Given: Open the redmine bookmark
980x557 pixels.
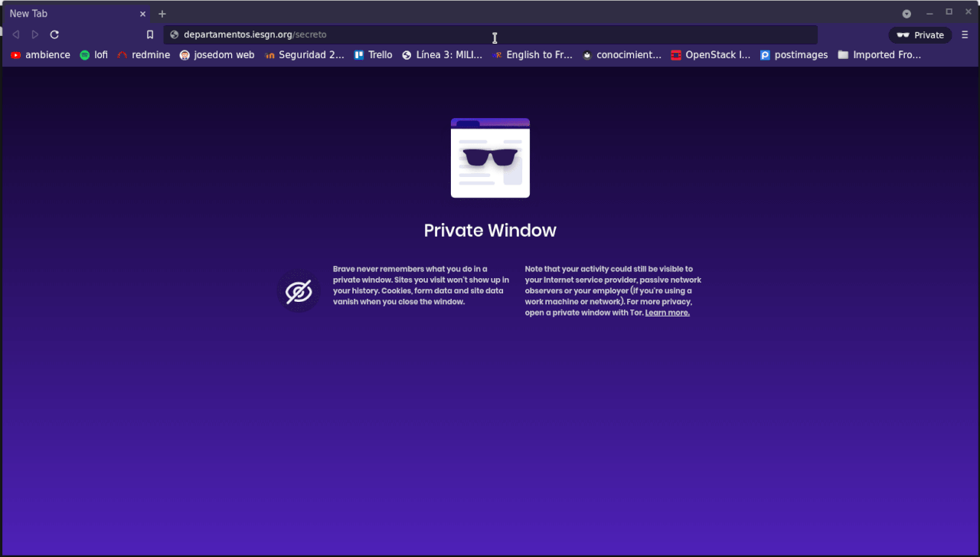Looking at the screenshot, I should (x=143, y=55).
